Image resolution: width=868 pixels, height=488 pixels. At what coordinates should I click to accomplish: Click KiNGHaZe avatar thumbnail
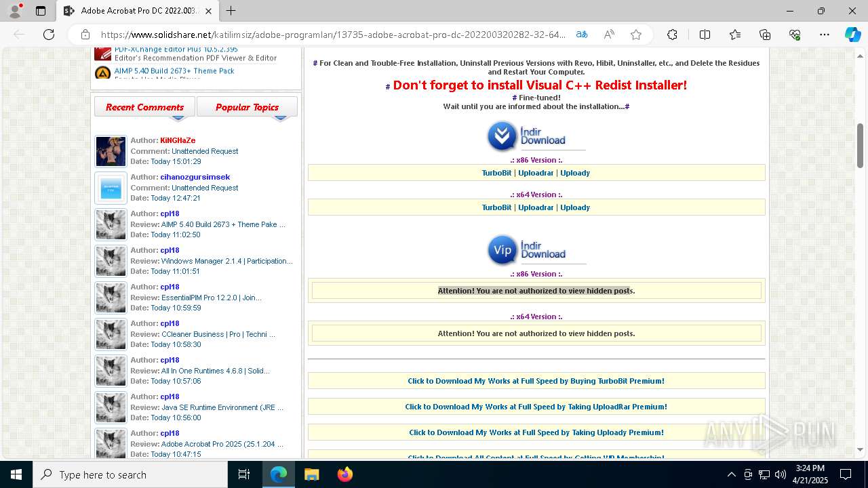(111, 151)
